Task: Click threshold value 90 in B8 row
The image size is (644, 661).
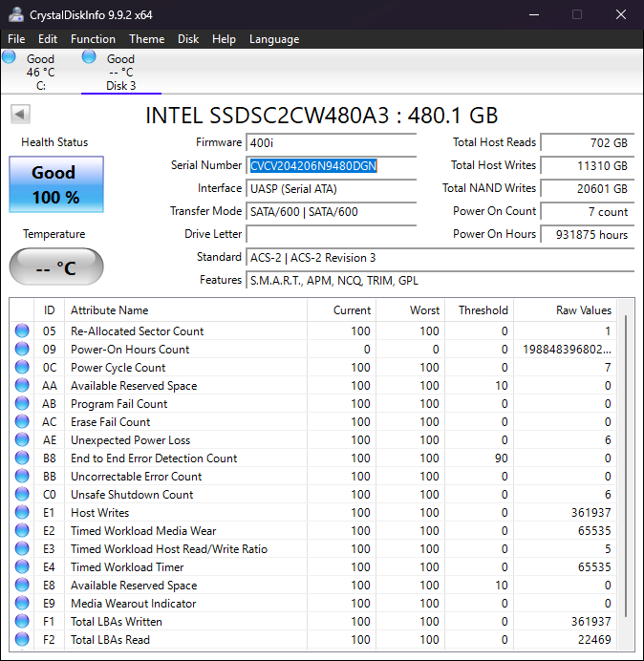Action: tap(501, 458)
